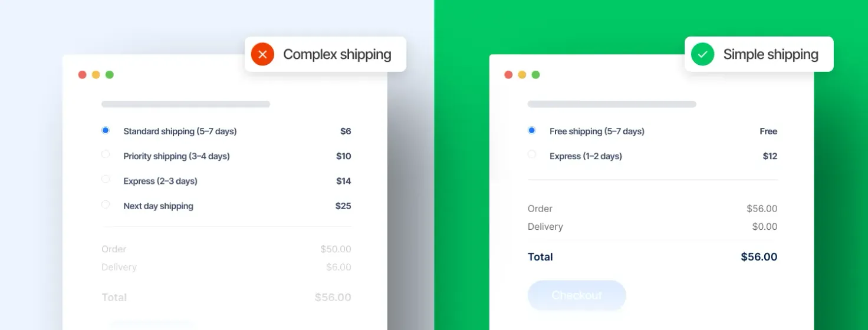Click the red dot in the left window
868x330 pixels.
83,75
